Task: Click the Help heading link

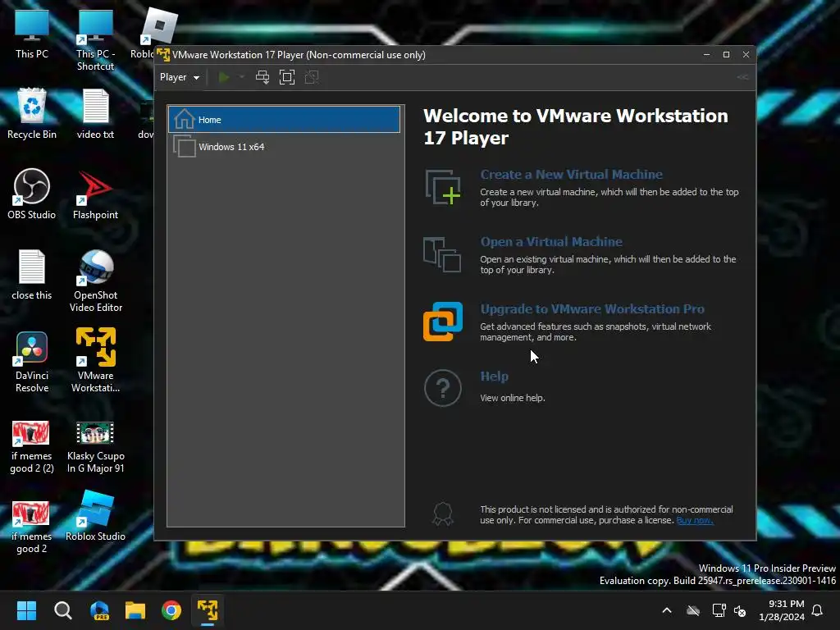Action: (x=494, y=376)
